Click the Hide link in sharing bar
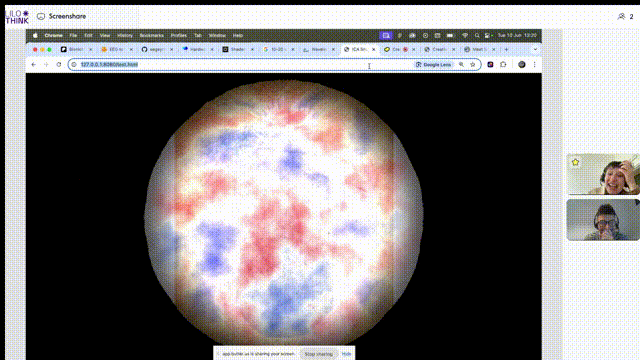This screenshot has height=360, width=640. (346, 354)
